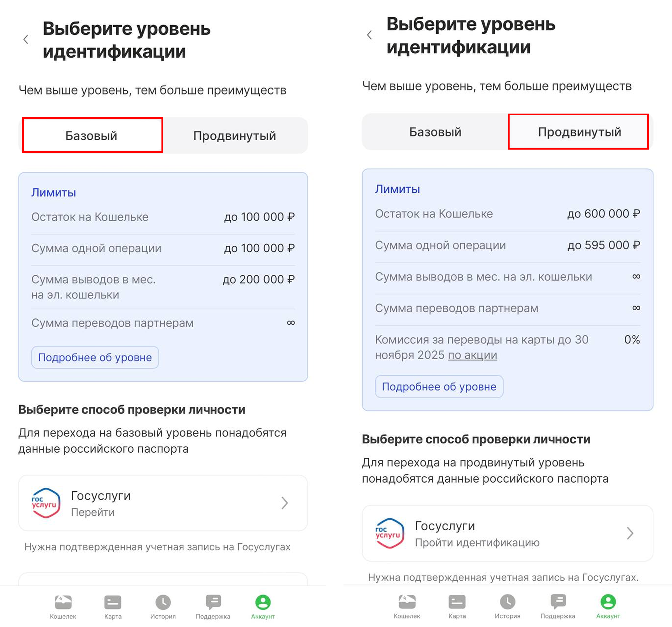Select highlighted Базовый level on left screen
This screenshot has width=672, height=627.
pos(92,136)
